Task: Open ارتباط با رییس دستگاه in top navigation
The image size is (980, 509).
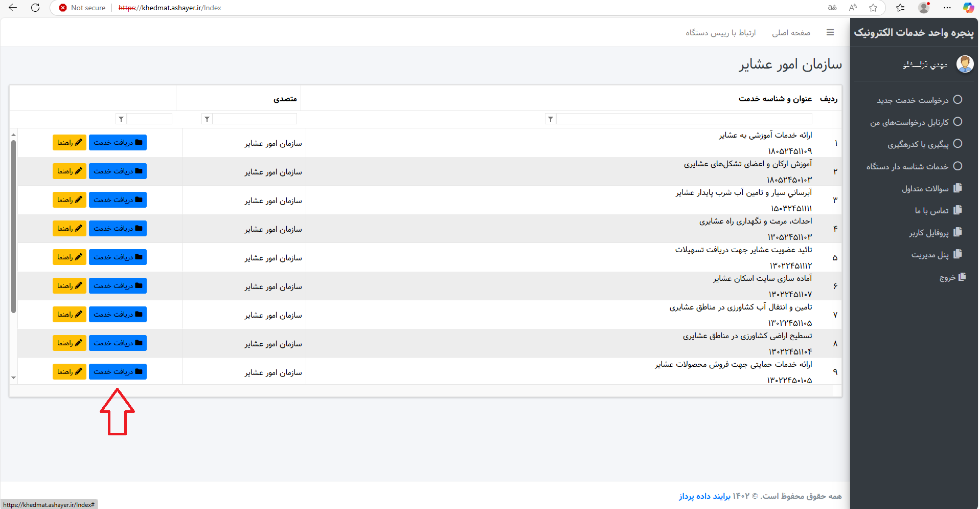Action: click(720, 33)
